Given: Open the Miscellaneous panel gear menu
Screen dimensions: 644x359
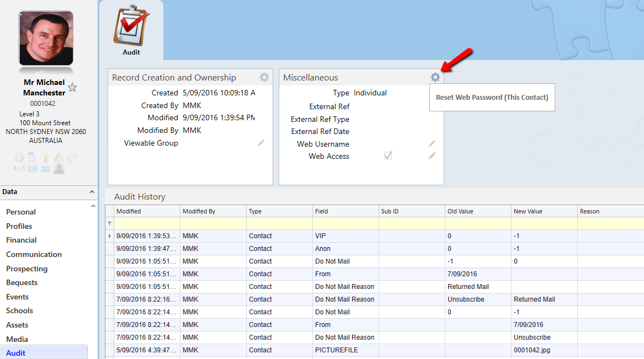Looking at the screenshot, I should point(435,78).
